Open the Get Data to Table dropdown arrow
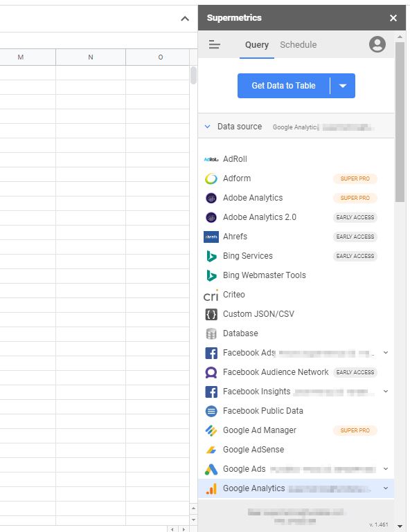 tap(343, 86)
